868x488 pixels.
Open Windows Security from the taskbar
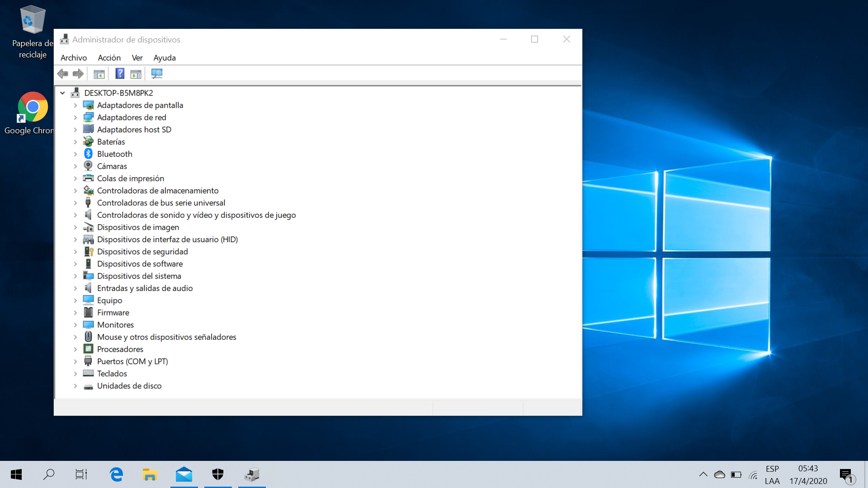218,474
